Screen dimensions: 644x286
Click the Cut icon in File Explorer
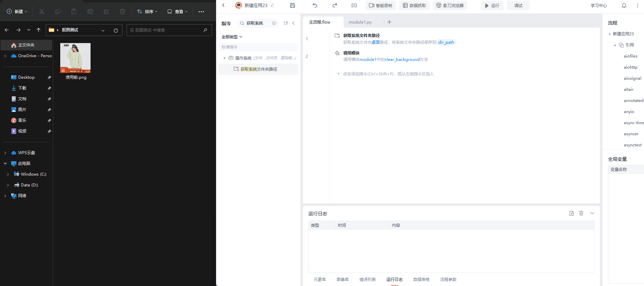click(x=42, y=11)
